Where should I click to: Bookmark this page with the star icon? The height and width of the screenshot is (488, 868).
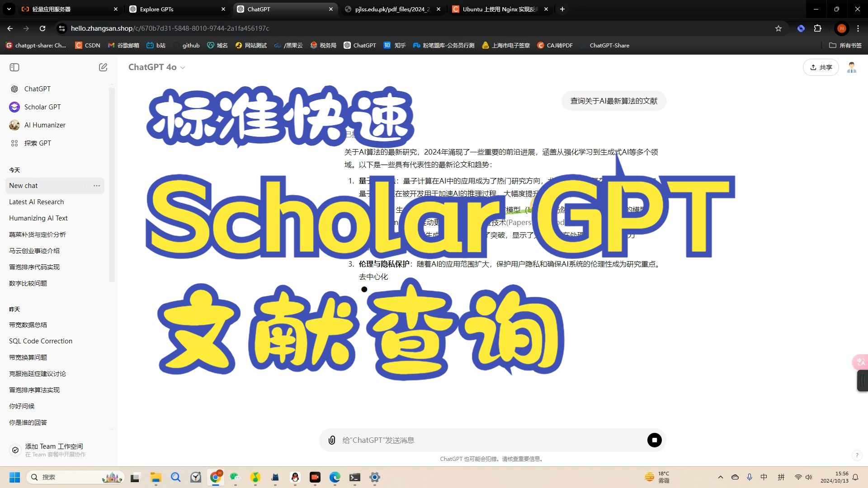coord(778,28)
